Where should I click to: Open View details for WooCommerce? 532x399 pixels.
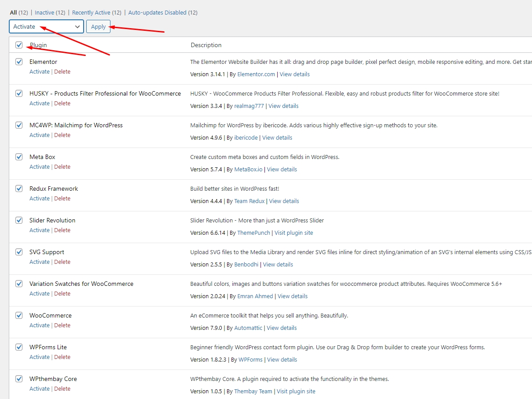click(282, 328)
